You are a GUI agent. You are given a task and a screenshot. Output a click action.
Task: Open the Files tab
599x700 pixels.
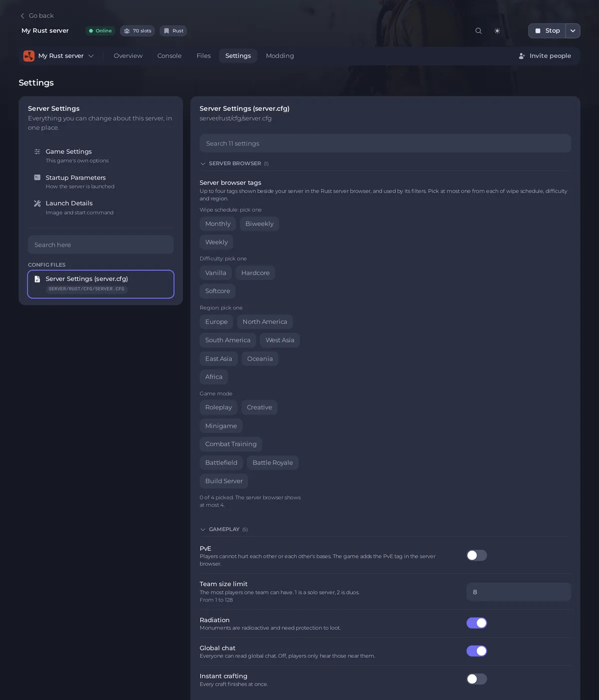point(204,56)
